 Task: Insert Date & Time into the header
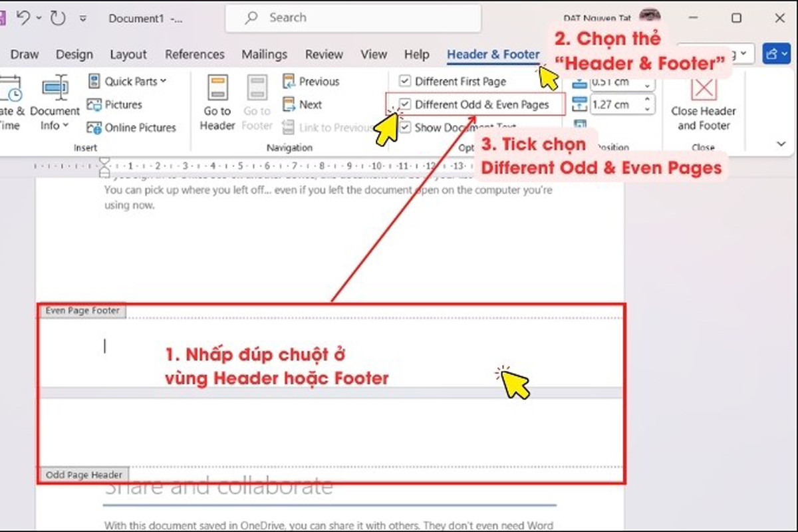[x=12, y=104]
